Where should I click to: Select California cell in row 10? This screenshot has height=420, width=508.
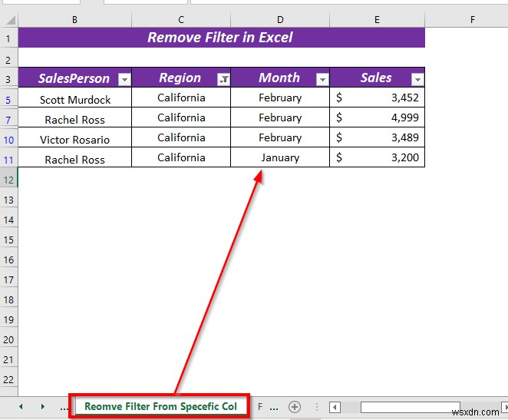pos(181,137)
